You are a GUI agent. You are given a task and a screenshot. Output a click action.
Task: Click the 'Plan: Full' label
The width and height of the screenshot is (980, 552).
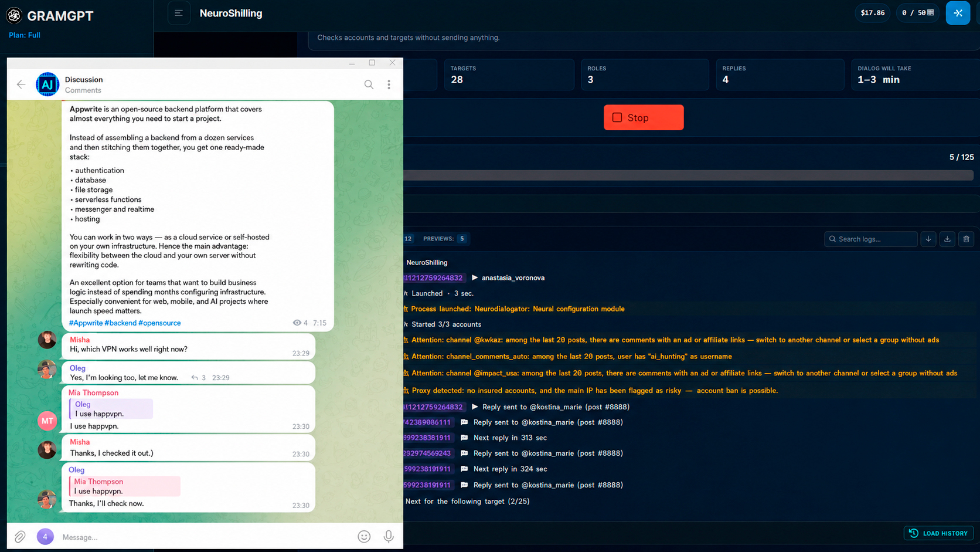(25, 35)
